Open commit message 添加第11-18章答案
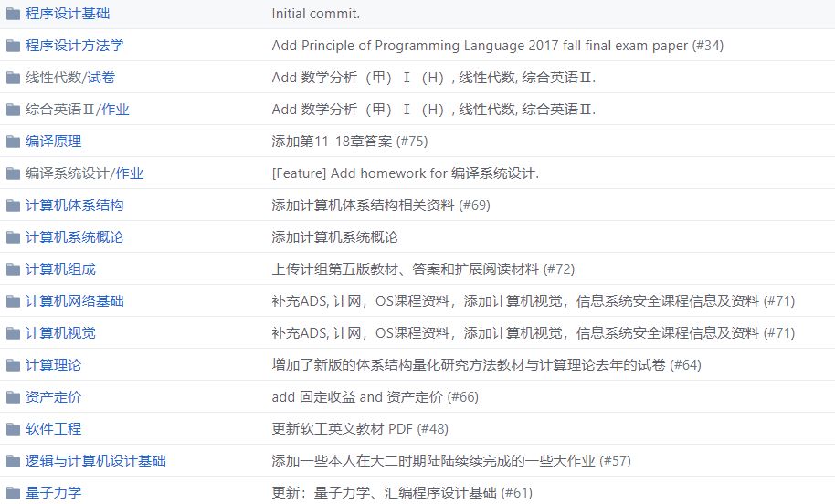The width and height of the screenshot is (835, 504). [331, 142]
